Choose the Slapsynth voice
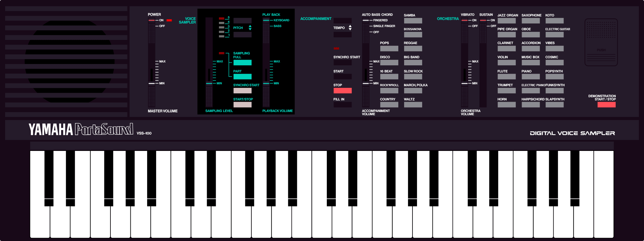Image resolution: width=644 pixels, height=241 pixels. [554, 105]
